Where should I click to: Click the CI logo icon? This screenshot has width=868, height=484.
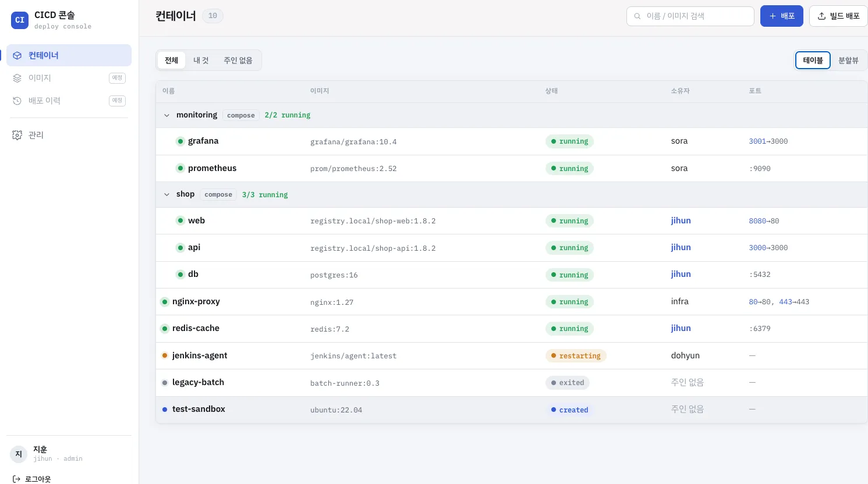tap(20, 20)
